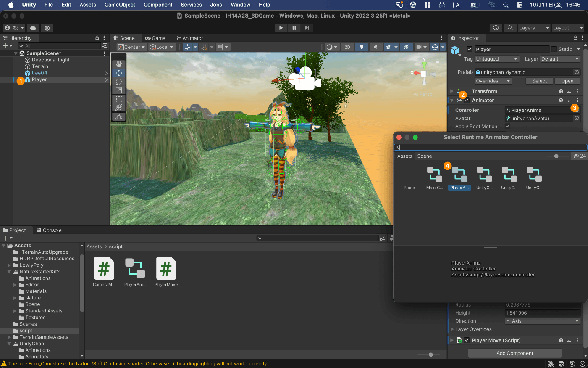The image size is (588, 368).
Task: Lock the Inspector panel
Action: 575,38
